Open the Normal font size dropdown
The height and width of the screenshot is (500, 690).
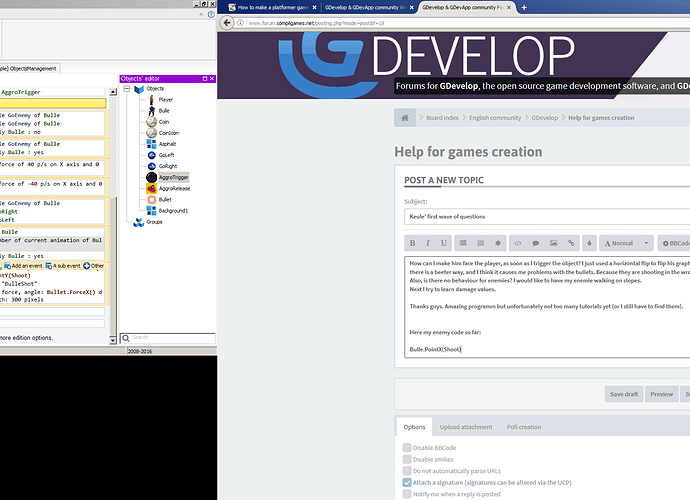627,243
